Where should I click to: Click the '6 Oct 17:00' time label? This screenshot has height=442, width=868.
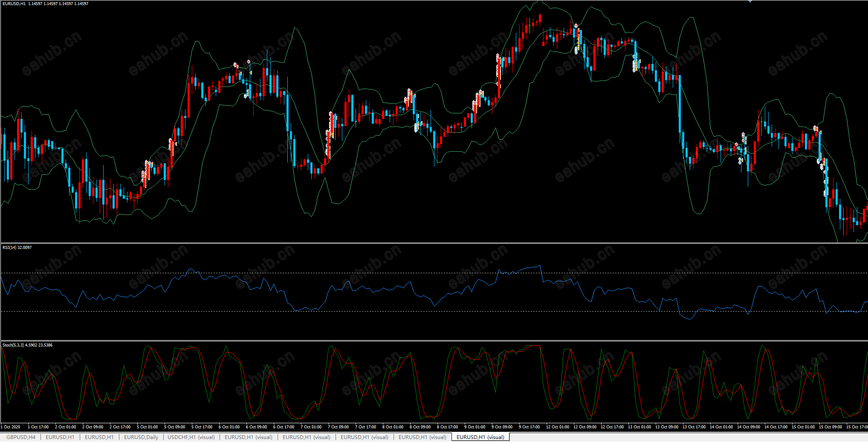pyautogui.click(x=284, y=427)
